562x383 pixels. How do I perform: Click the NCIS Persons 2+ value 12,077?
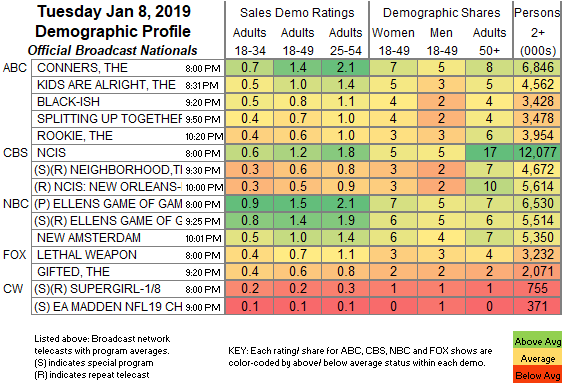click(538, 153)
